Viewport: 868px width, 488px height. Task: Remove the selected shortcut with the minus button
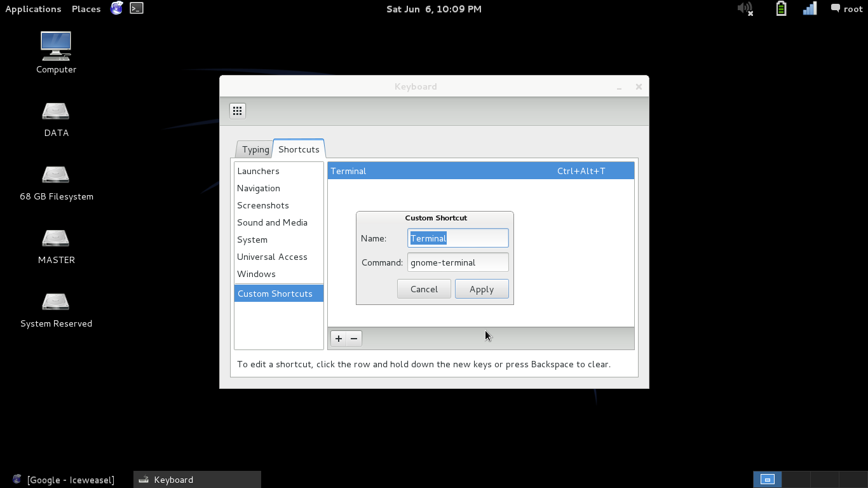pyautogui.click(x=353, y=338)
